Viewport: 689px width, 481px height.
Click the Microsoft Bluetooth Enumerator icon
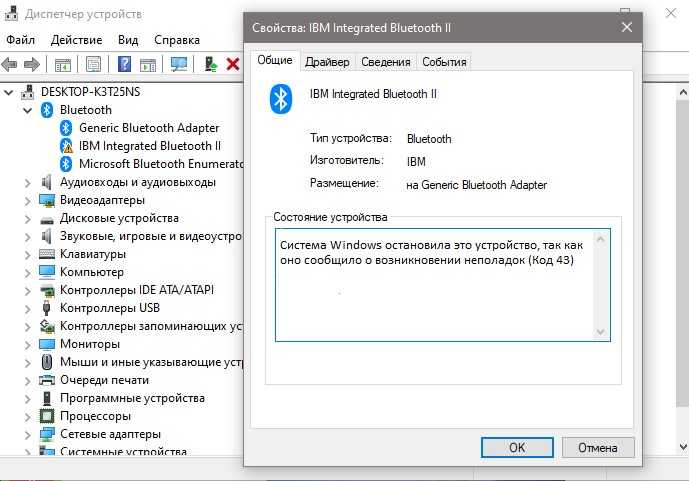click(66, 164)
